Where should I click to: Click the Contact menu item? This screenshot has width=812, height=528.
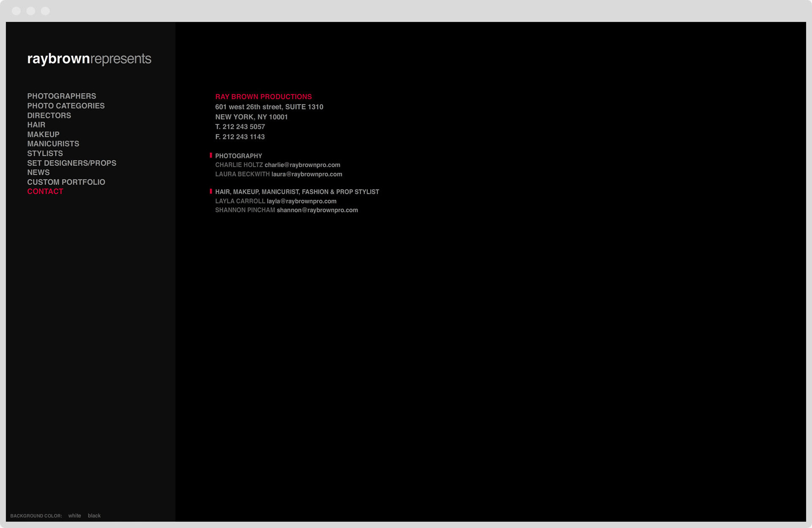click(45, 192)
